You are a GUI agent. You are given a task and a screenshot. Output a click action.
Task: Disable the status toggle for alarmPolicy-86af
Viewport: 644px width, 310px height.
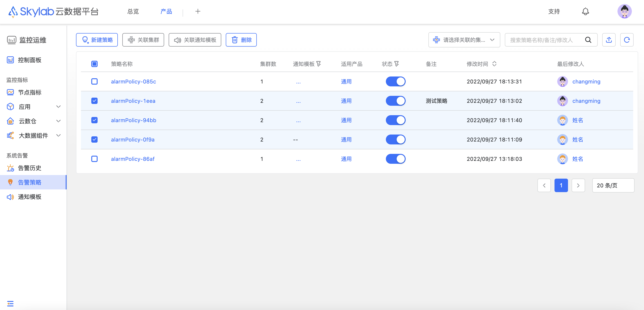pos(396,159)
